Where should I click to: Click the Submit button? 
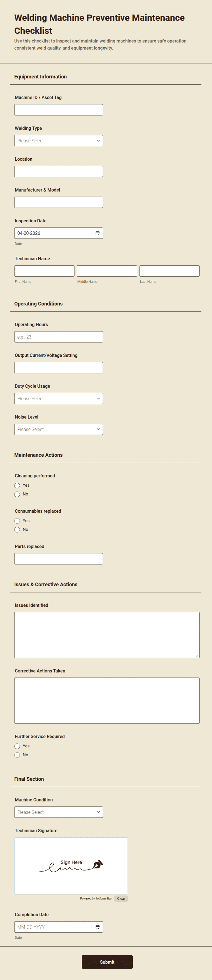[107, 962]
